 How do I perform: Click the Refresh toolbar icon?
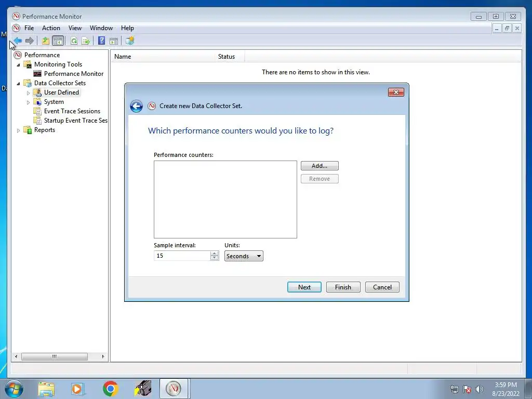(74, 41)
